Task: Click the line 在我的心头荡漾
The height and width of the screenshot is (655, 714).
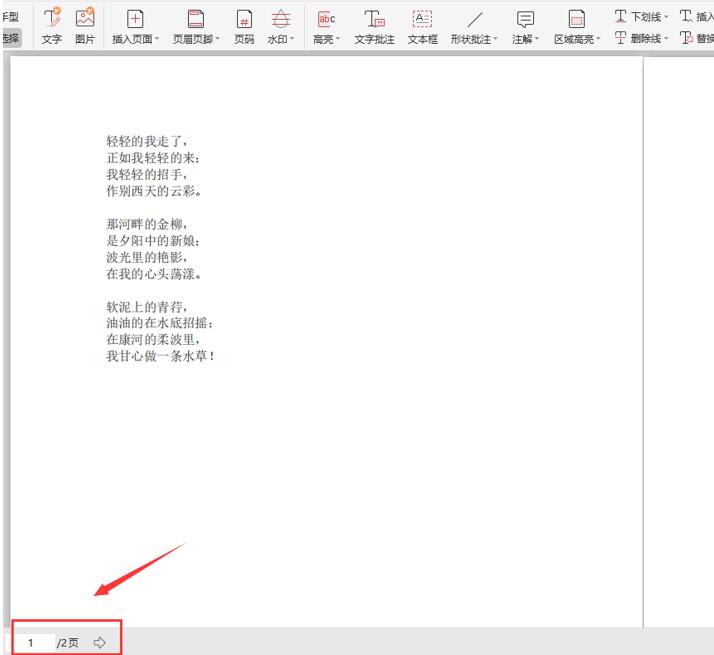Action: tap(153, 273)
